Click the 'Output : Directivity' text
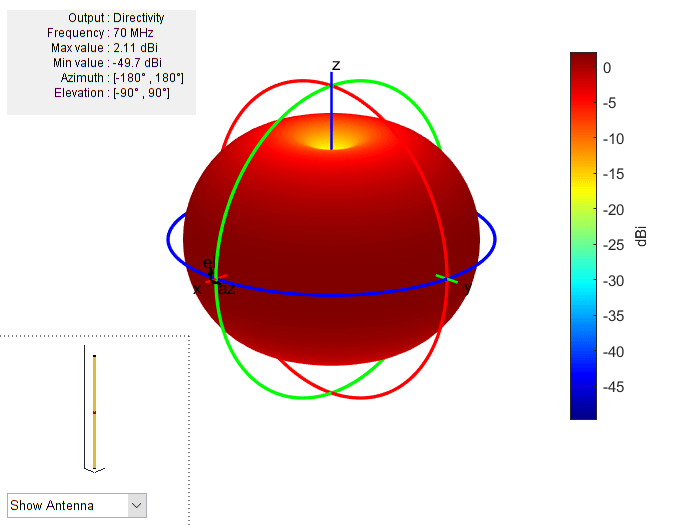This screenshot has width=700, height=525. (116, 18)
